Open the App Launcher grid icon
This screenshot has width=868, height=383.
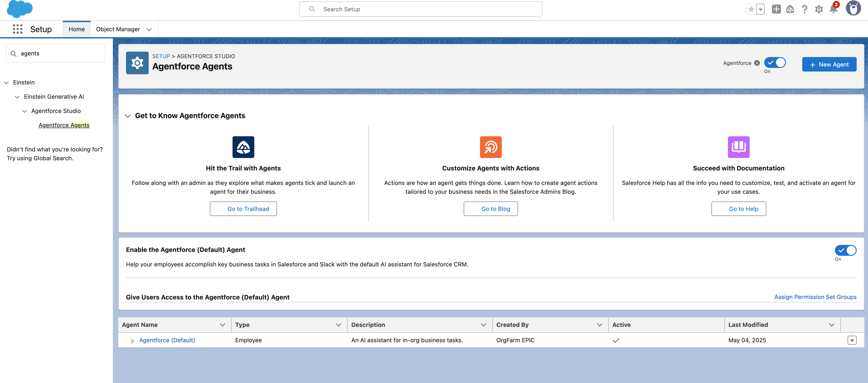click(x=17, y=29)
